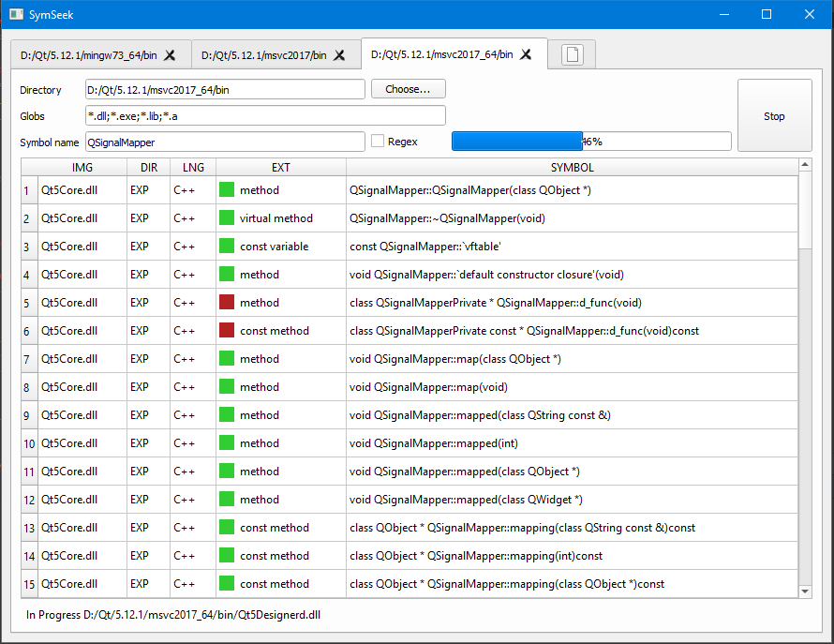Image resolution: width=834 pixels, height=644 pixels.
Task: Sort by the IMG column header
Action: (82, 167)
